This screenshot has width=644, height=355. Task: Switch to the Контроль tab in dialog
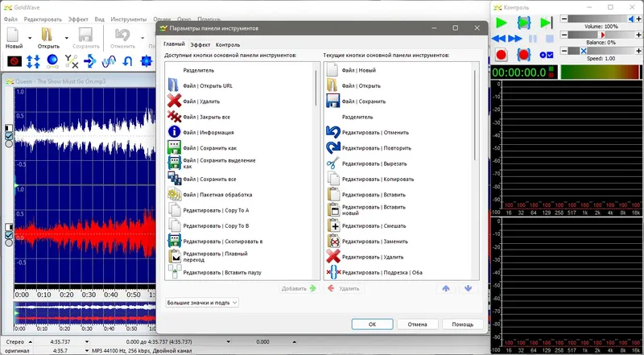[x=228, y=45]
